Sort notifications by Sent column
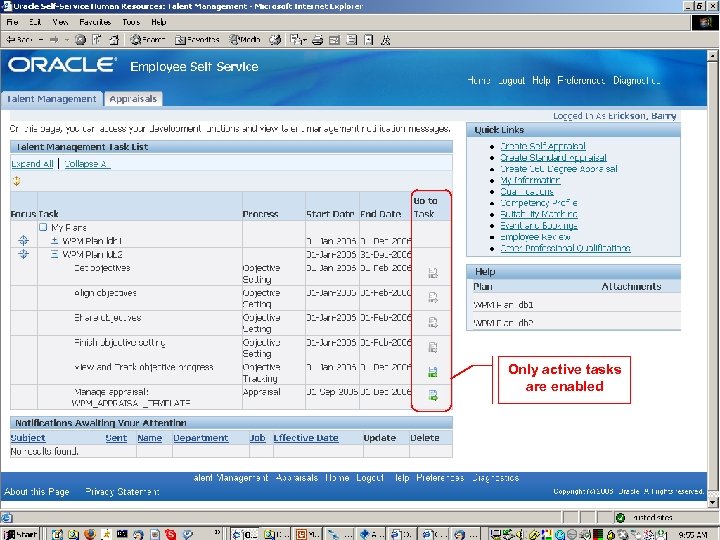The image size is (720, 540). pos(116,438)
